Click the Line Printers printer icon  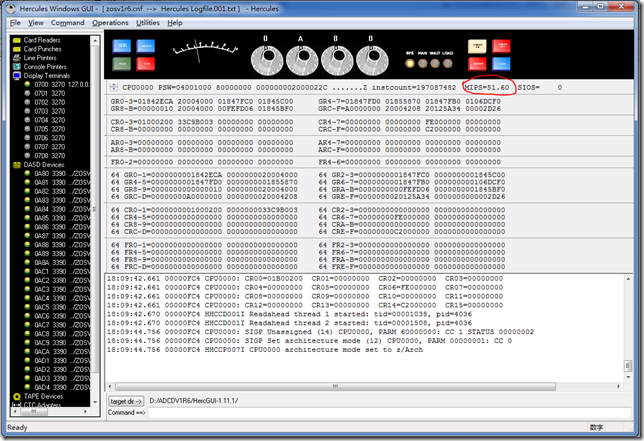(x=17, y=58)
